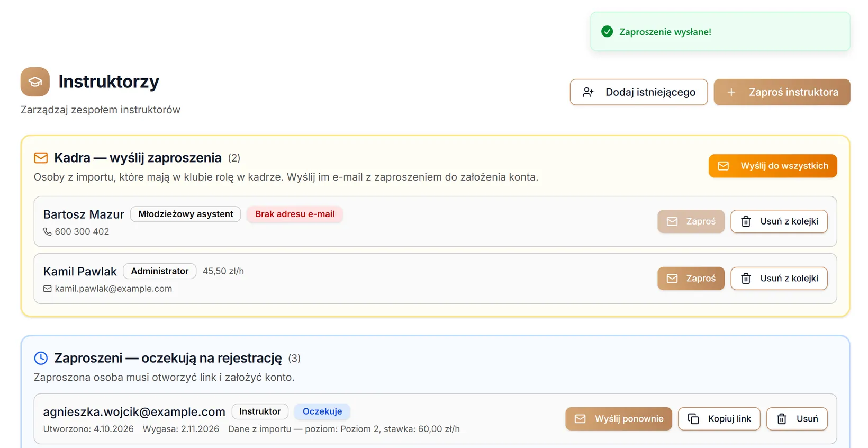Click the rate 45,50 zł/h

(x=223, y=271)
